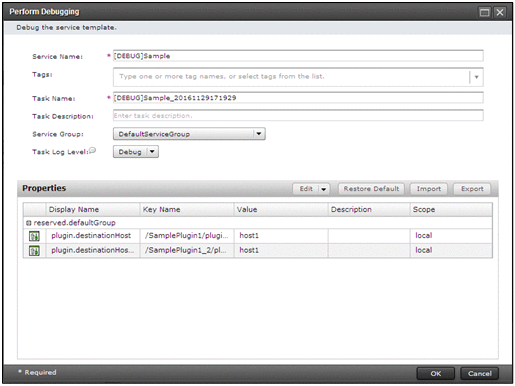515x386 pixels.
Task: Sort by Display Name column header
Action: (x=92, y=209)
